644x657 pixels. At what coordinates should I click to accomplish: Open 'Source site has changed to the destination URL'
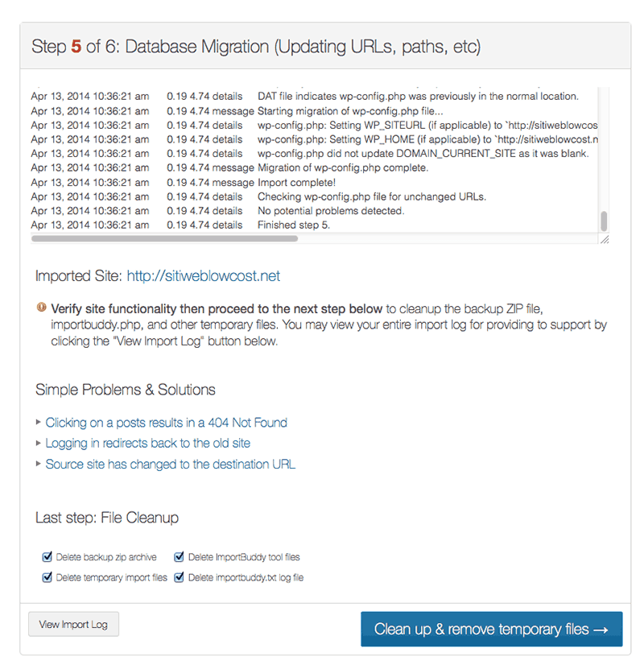pos(171,464)
